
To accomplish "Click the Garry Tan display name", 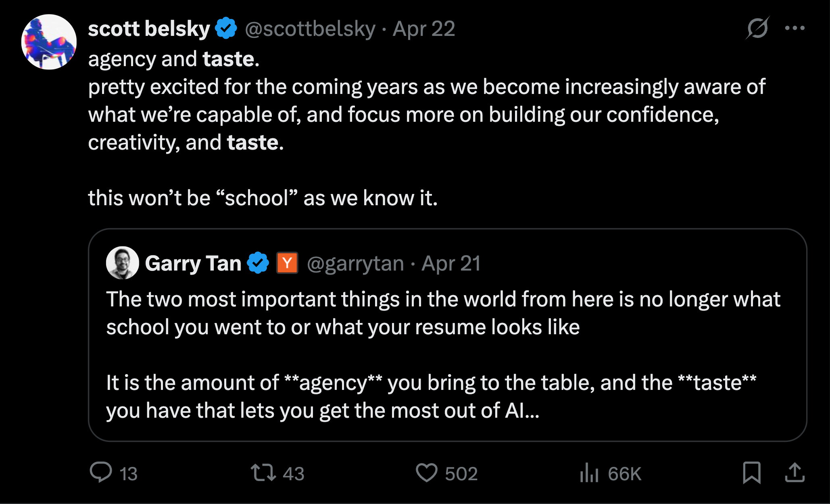I will (193, 264).
